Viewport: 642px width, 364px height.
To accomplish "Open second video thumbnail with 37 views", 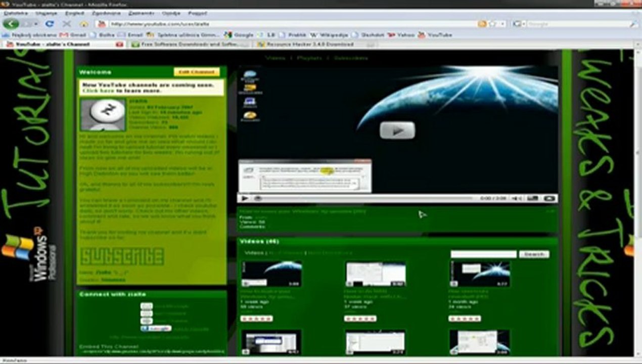I will (375, 274).
